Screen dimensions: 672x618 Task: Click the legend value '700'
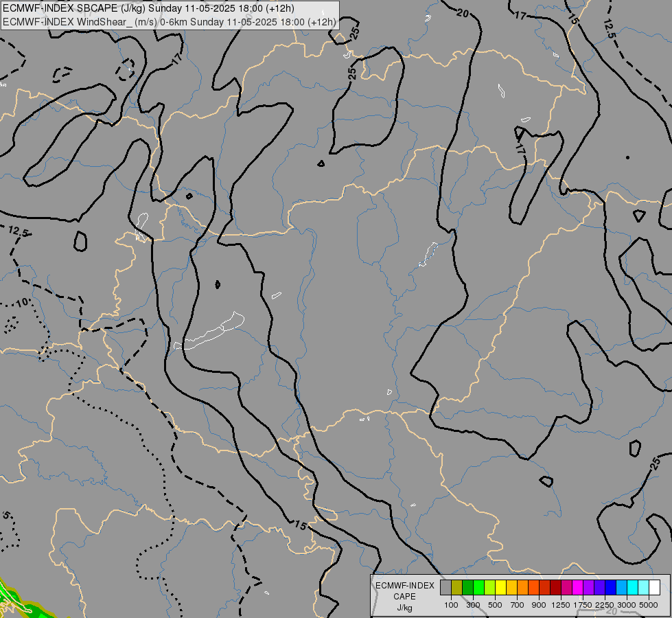pos(518,605)
